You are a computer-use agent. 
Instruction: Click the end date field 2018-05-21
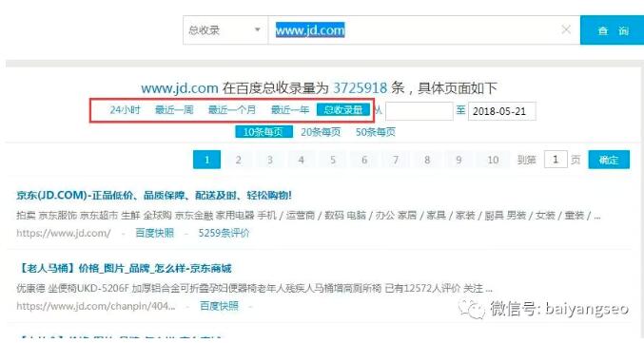pyautogui.click(x=502, y=111)
